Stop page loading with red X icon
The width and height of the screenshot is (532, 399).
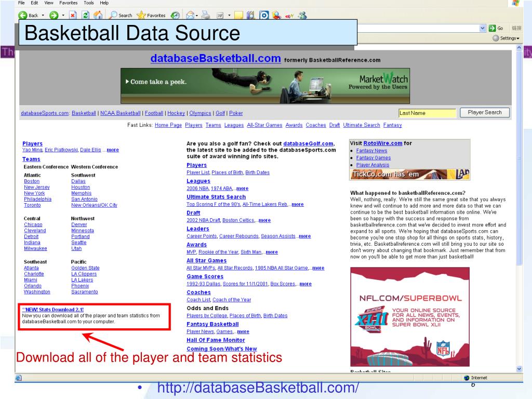pos(73,15)
